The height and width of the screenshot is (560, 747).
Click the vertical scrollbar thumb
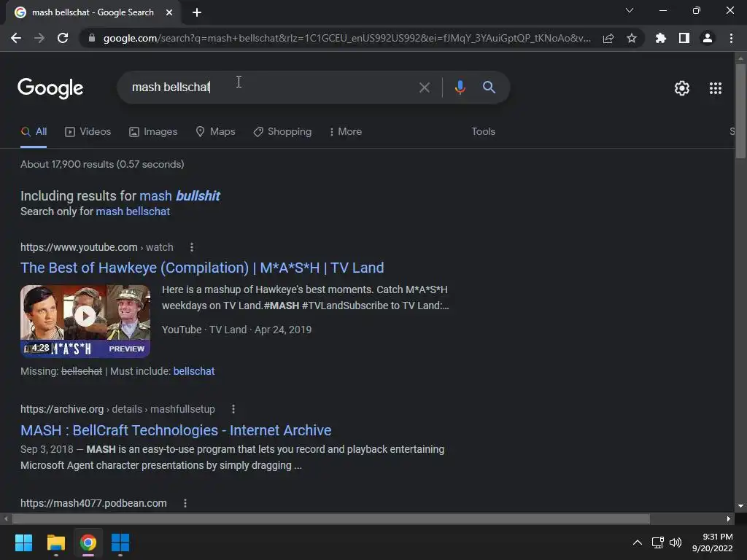(x=740, y=111)
